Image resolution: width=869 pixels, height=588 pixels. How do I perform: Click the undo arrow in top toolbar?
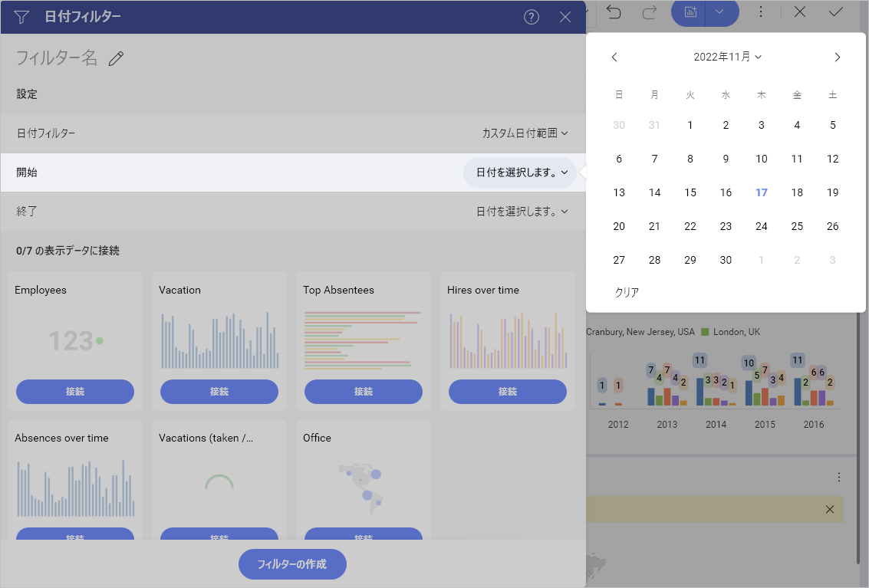(x=614, y=11)
